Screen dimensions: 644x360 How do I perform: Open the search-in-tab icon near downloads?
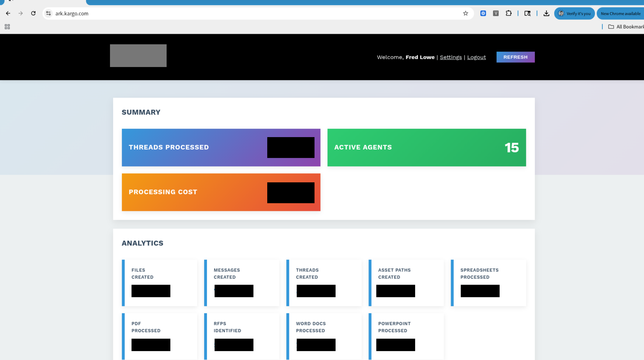click(x=527, y=13)
